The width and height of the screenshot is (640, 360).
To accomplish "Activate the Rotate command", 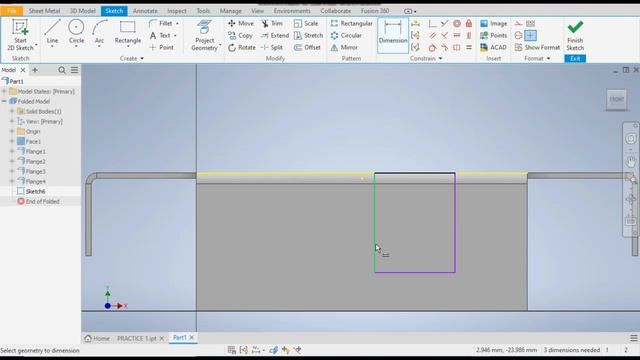I will tap(242, 47).
